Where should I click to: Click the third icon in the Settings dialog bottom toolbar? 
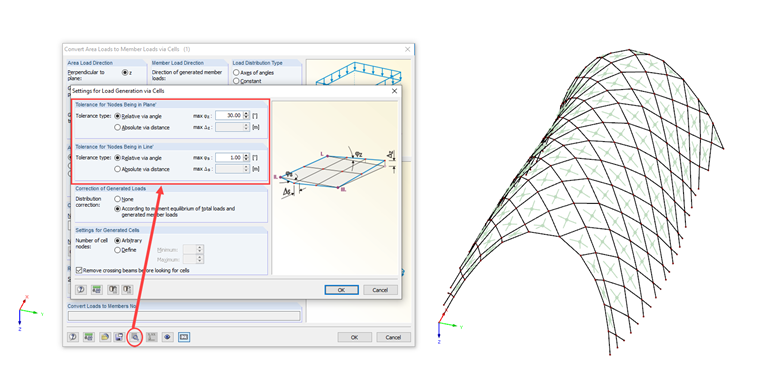(x=112, y=290)
